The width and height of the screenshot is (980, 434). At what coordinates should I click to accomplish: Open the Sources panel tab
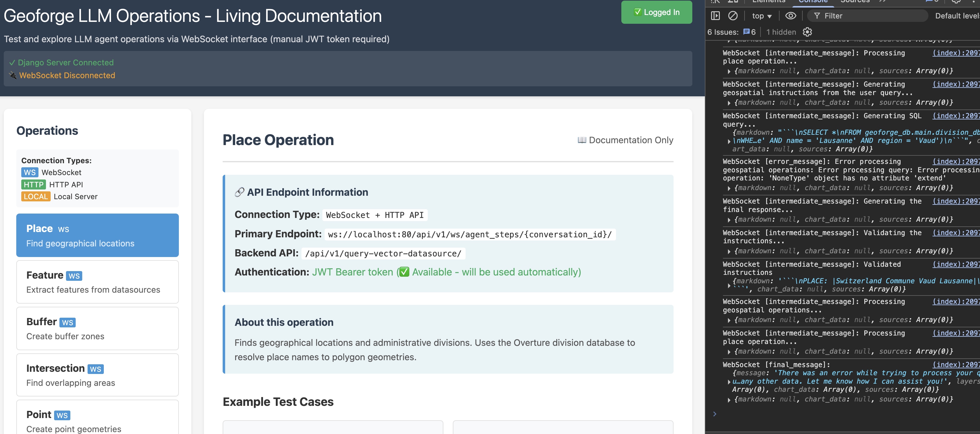855,2
